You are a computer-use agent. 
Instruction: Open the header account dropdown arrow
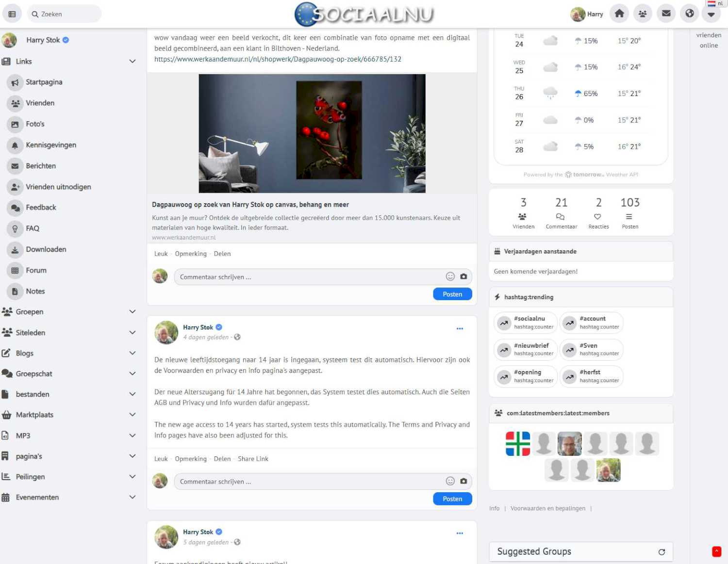point(711,14)
